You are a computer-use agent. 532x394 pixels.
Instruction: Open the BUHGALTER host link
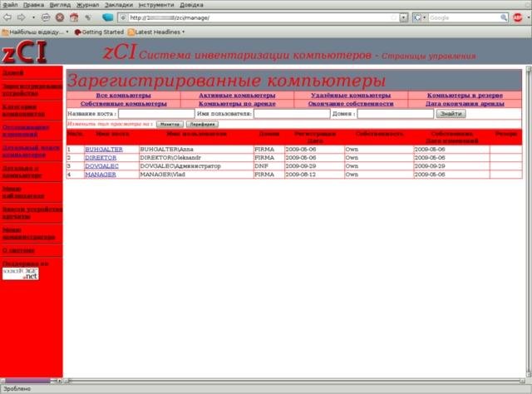tap(104, 150)
